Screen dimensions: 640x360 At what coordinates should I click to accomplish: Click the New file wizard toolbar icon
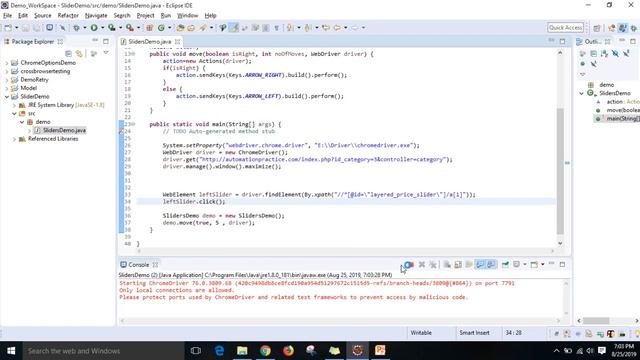tap(8, 28)
